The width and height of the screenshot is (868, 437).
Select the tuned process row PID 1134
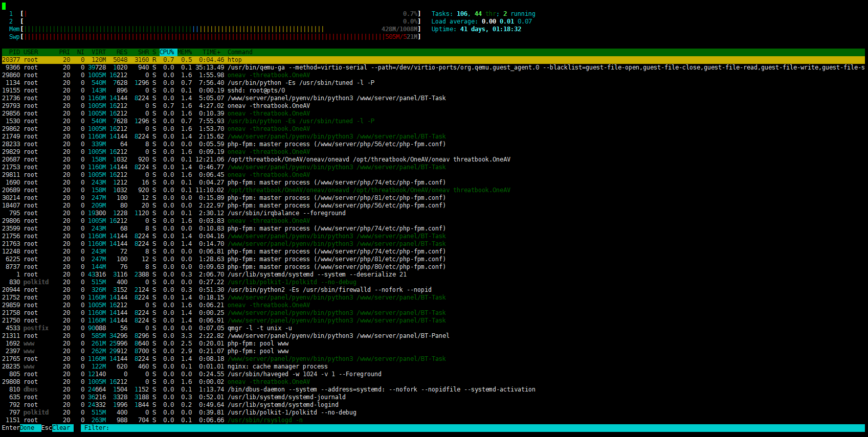point(433,83)
